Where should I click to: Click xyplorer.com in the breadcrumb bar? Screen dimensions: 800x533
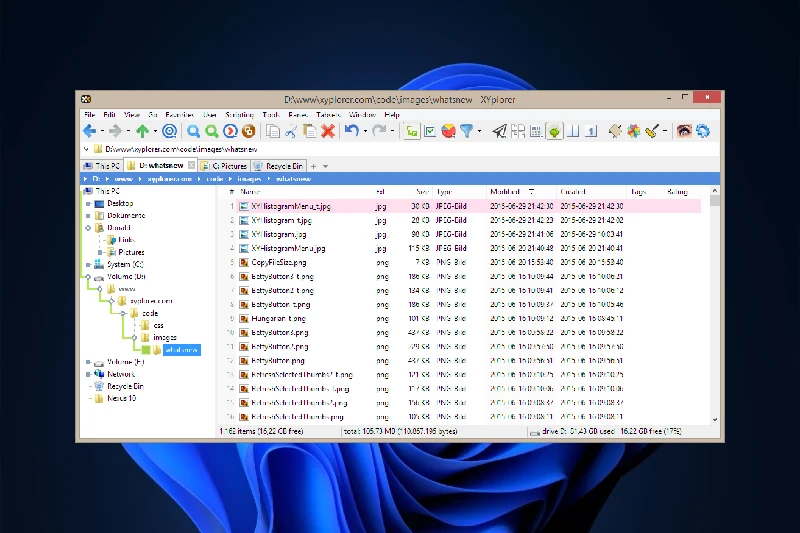[169, 179]
